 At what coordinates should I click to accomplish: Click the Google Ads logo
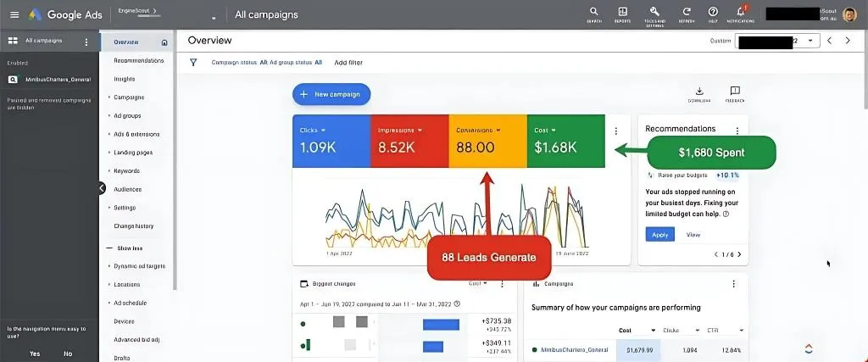click(65, 15)
